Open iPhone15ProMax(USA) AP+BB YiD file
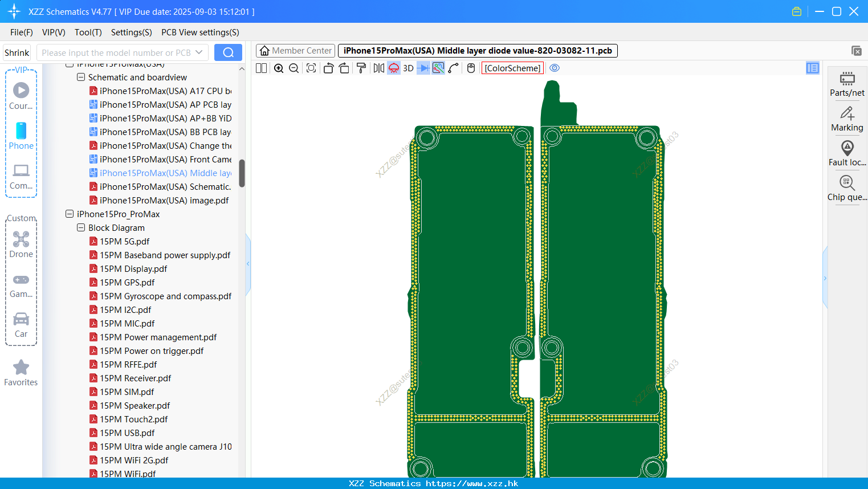This screenshot has width=868, height=489. (x=160, y=118)
